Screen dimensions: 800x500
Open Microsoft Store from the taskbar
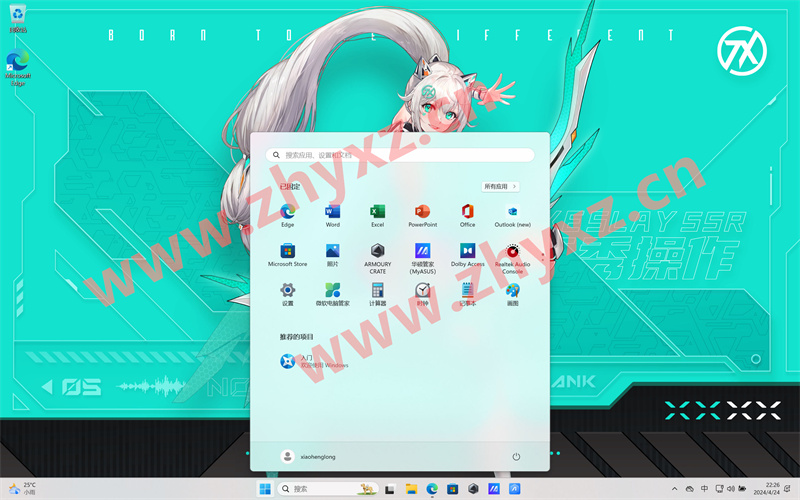[x=453, y=489]
